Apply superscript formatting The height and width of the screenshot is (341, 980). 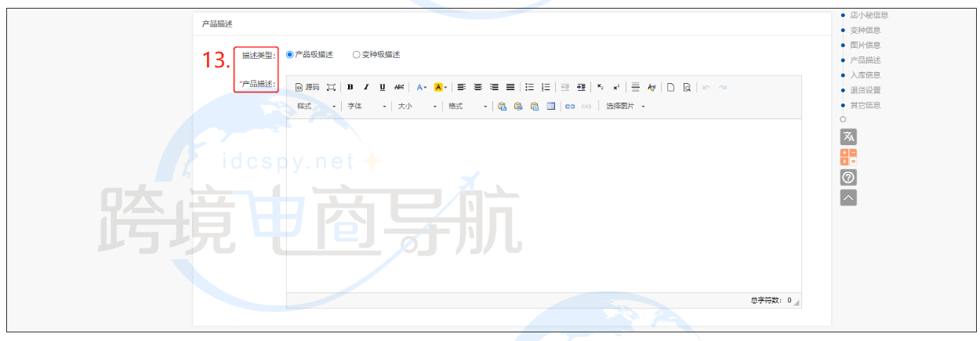pos(616,87)
